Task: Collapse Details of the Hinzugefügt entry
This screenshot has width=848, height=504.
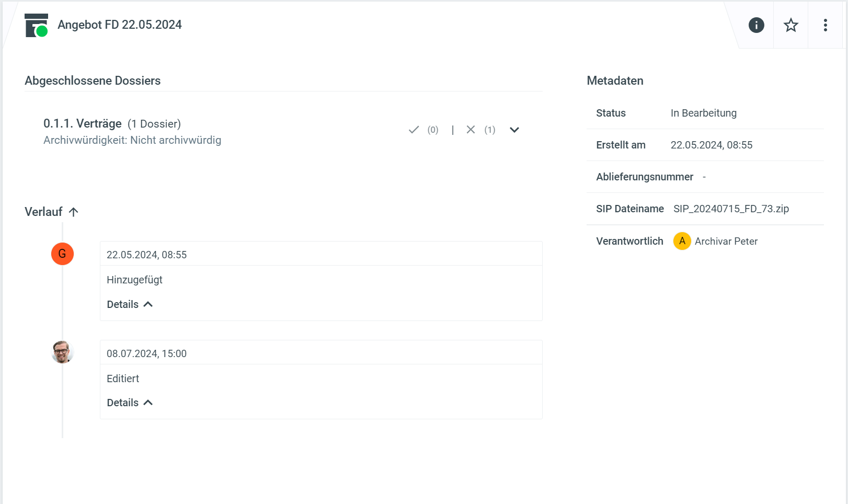Action: (130, 304)
